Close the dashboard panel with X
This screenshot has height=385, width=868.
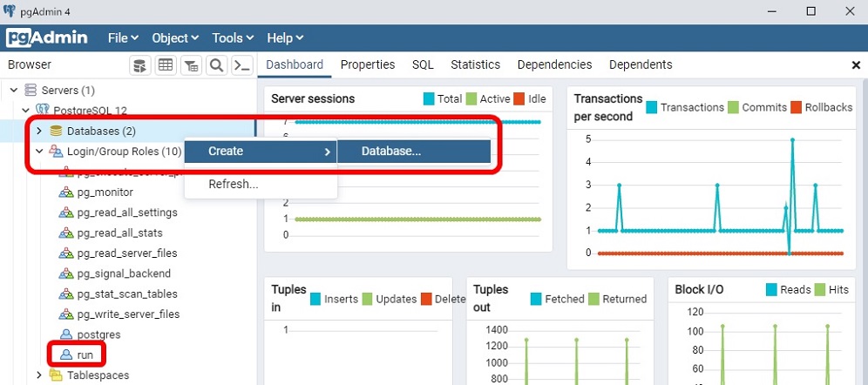[855, 65]
